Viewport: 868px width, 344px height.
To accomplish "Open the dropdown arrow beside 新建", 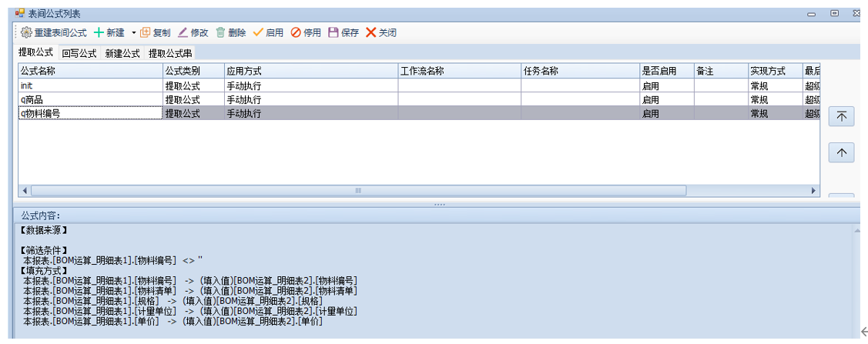I will click(133, 33).
